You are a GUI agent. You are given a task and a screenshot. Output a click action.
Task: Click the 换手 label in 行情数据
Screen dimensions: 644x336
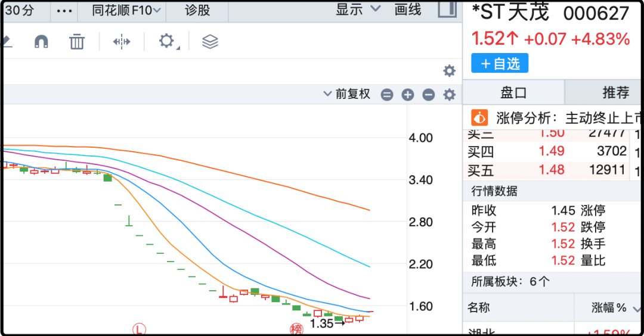[x=593, y=244]
